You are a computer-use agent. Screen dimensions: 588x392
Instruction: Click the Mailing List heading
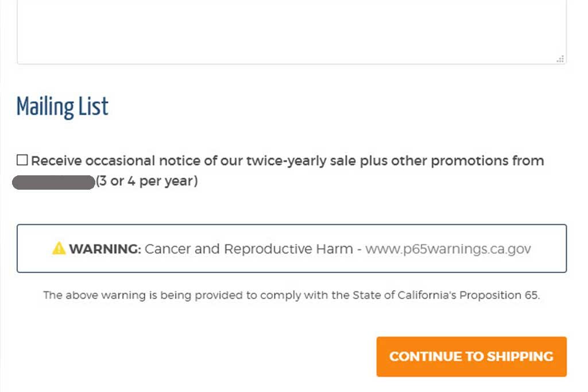click(x=62, y=107)
